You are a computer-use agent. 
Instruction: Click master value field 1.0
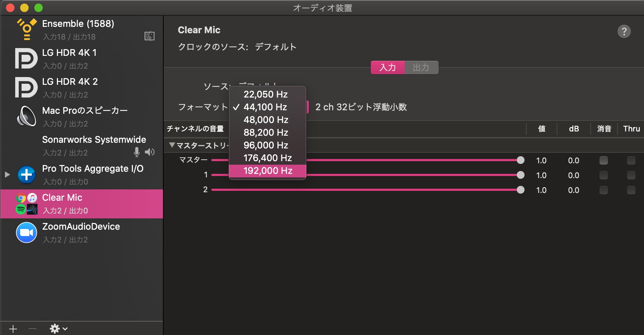point(541,160)
